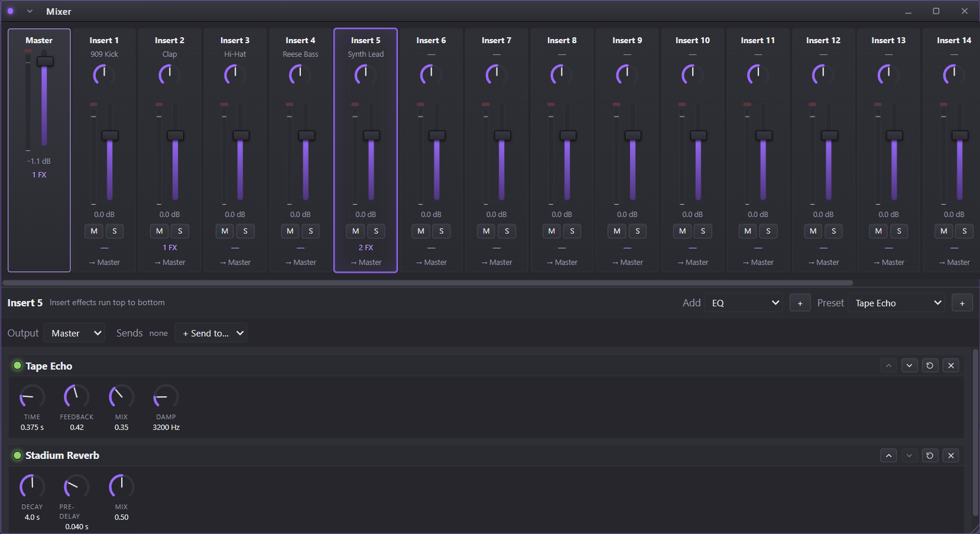The height and width of the screenshot is (534, 980).
Task: Reset the Tape Echo effect
Action: click(x=930, y=365)
